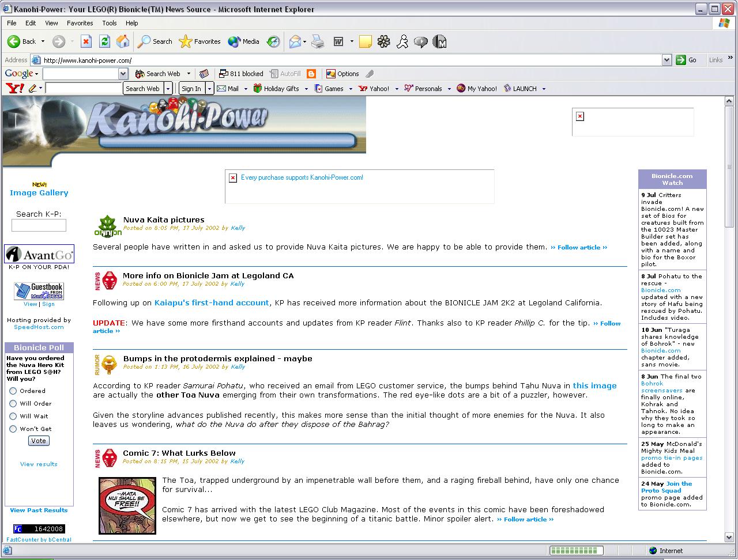Click the yellow sticky note toolbar icon
The height and width of the screenshot is (560, 738).
[x=365, y=41]
